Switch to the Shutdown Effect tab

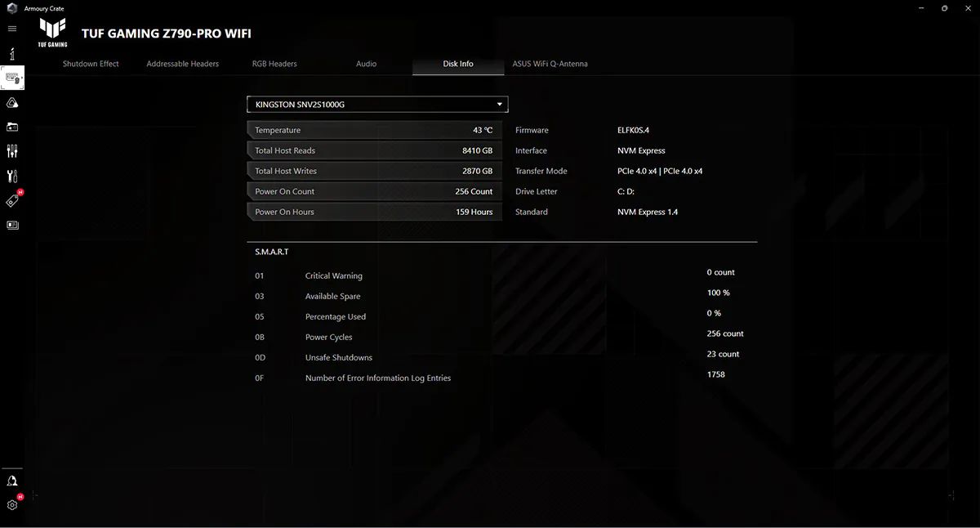point(91,64)
